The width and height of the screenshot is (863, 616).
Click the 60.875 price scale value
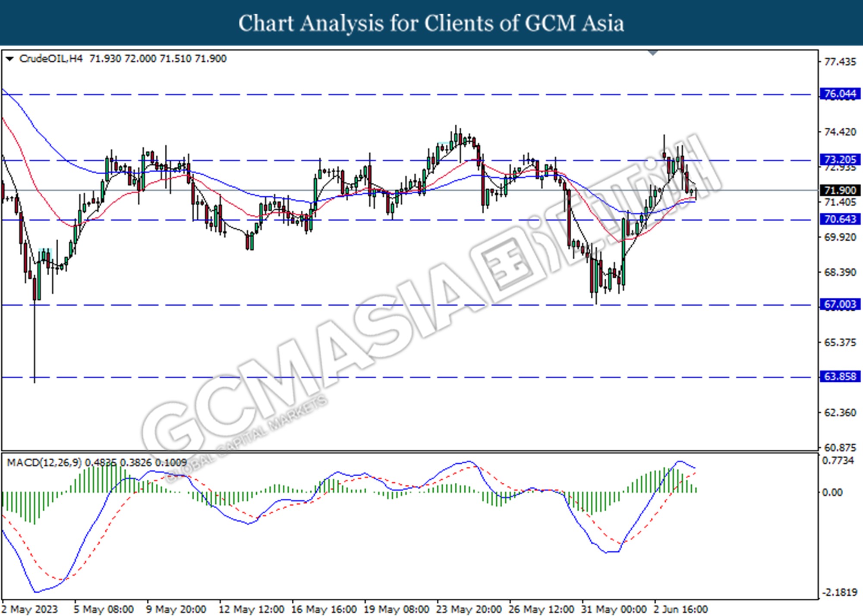click(x=840, y=448)
